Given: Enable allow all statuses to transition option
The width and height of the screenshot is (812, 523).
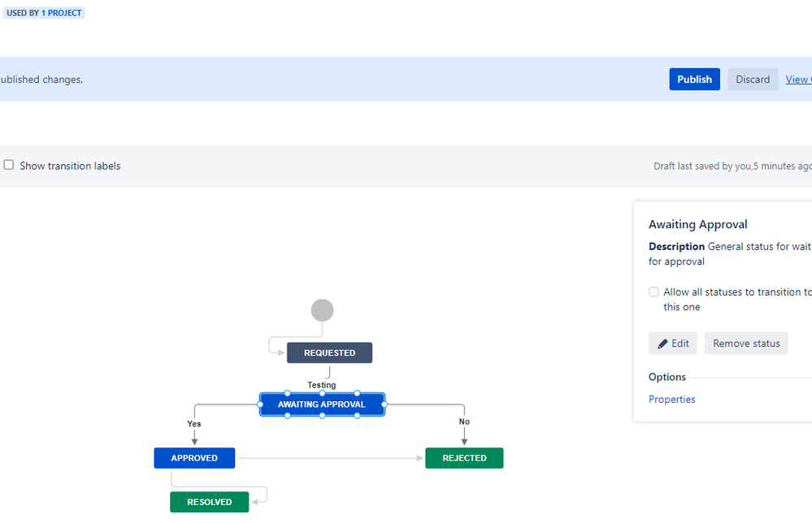Looking at the screenshot, I should 654,292.
